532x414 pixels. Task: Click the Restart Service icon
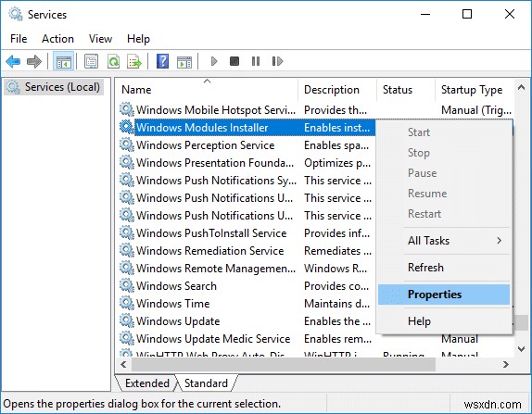tap(277, 61)
